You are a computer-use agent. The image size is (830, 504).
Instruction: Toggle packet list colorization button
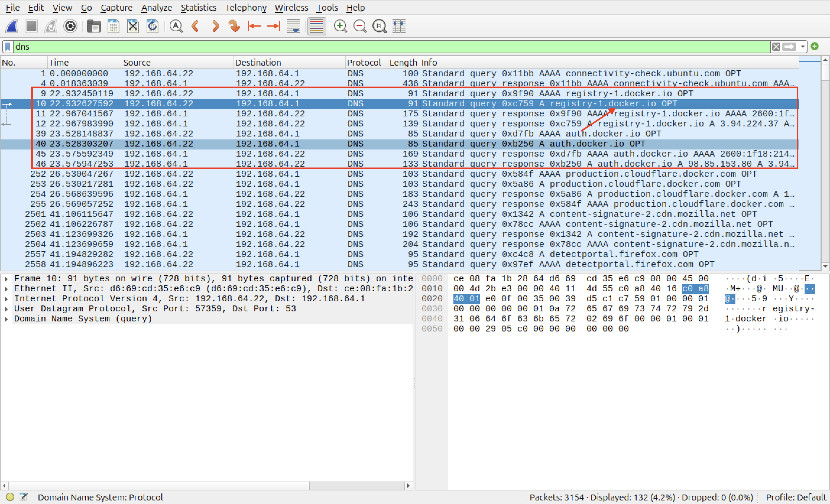(x=316, y=26)
